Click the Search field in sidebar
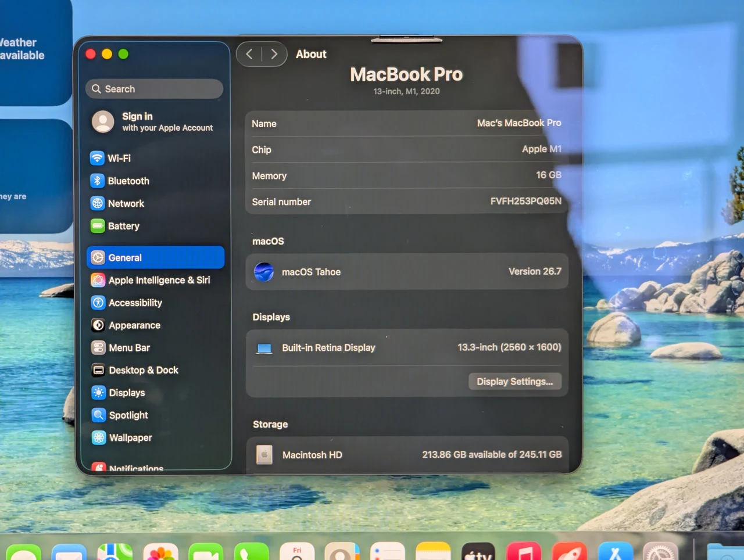Viewport: 744px width, 560px height. point(155,89)
